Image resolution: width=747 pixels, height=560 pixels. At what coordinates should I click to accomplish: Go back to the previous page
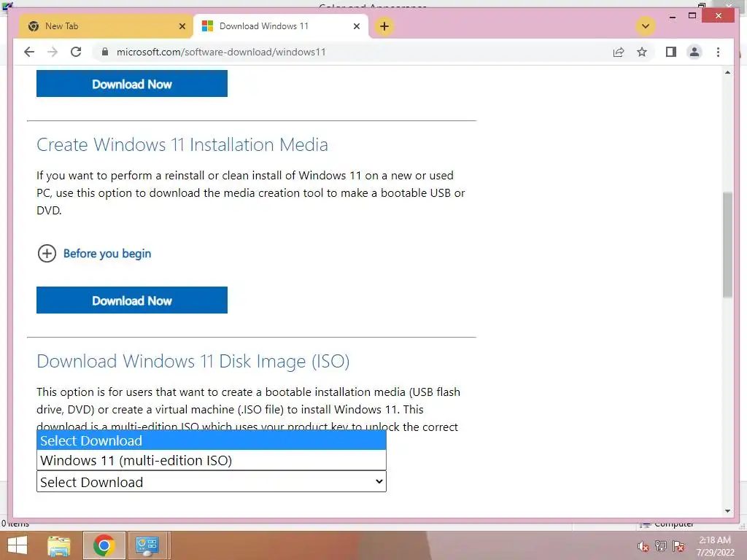click(29, 52)
